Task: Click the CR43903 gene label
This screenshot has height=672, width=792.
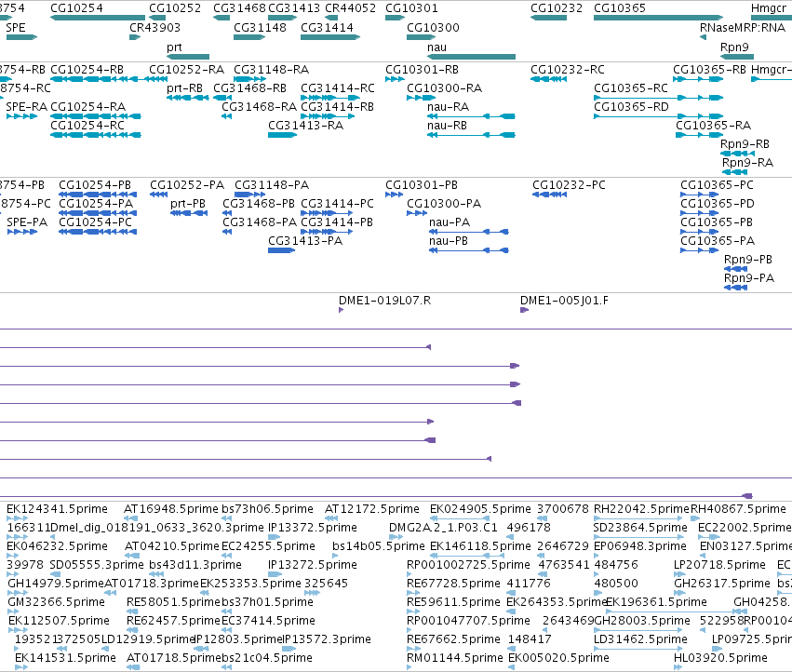Action: pyautogui.click(x=154, y=27)
